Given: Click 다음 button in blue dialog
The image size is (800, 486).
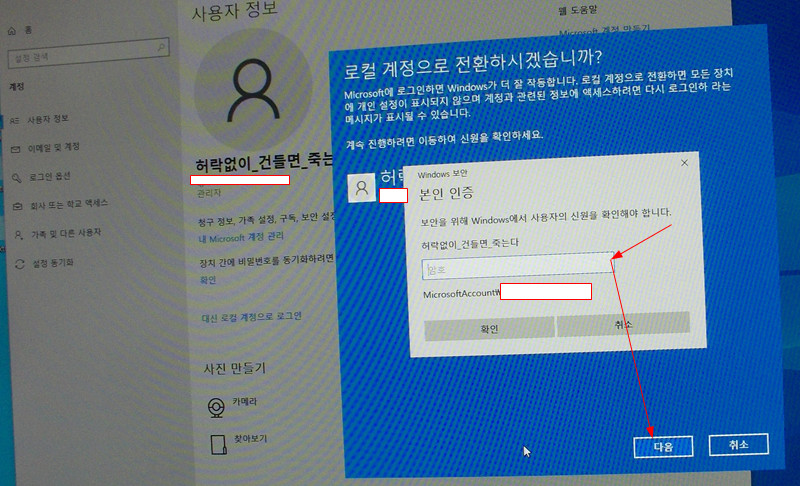Looking at the screenshot, I should (663, 447).
